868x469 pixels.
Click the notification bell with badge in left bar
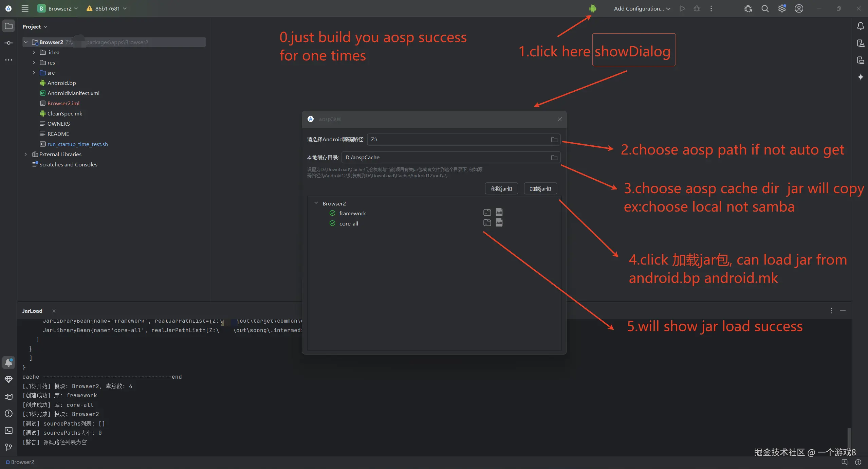pos(9,362)
